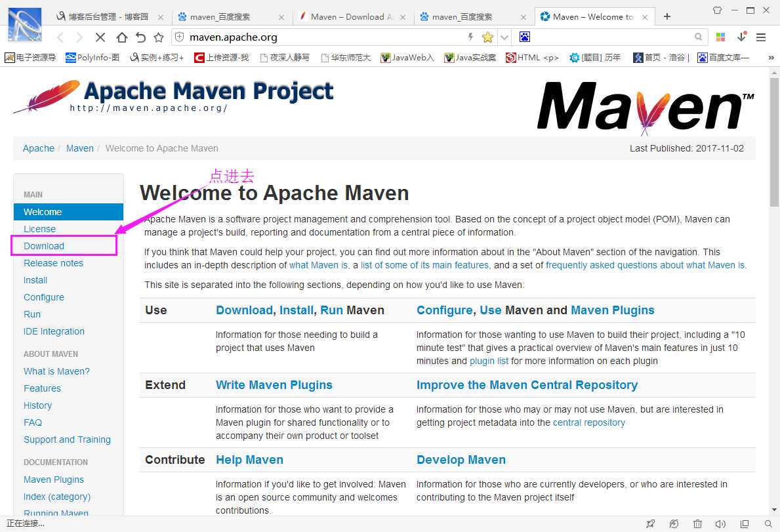Viewport: 780px width, 532px height.
Task: Click the lightning speed-mode icon in address bar
Action: (x=470, y=37)
